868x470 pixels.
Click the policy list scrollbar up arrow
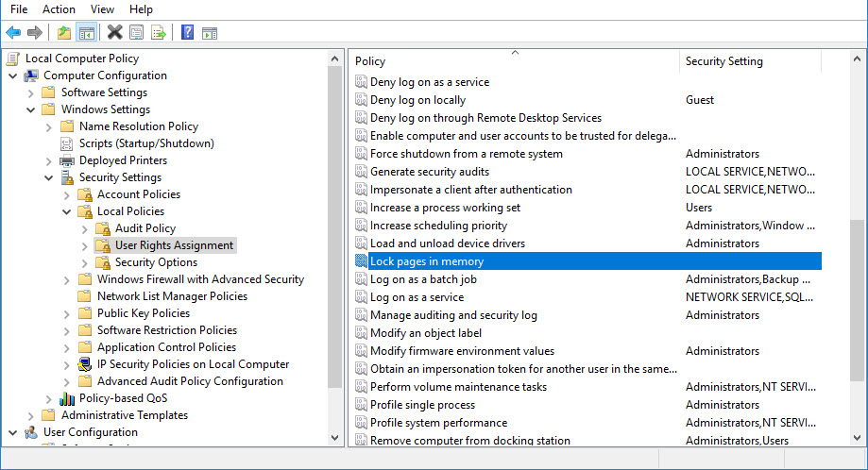coord(857,59)
